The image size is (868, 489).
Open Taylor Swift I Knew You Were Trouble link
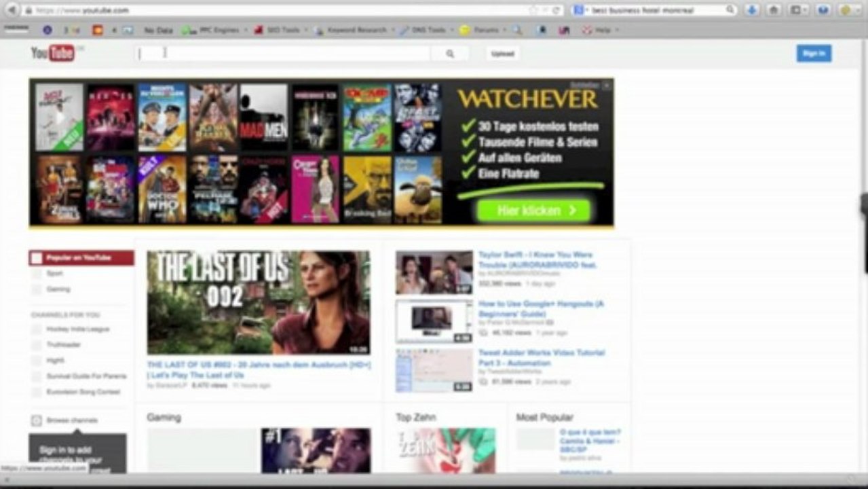click(537, 260)
